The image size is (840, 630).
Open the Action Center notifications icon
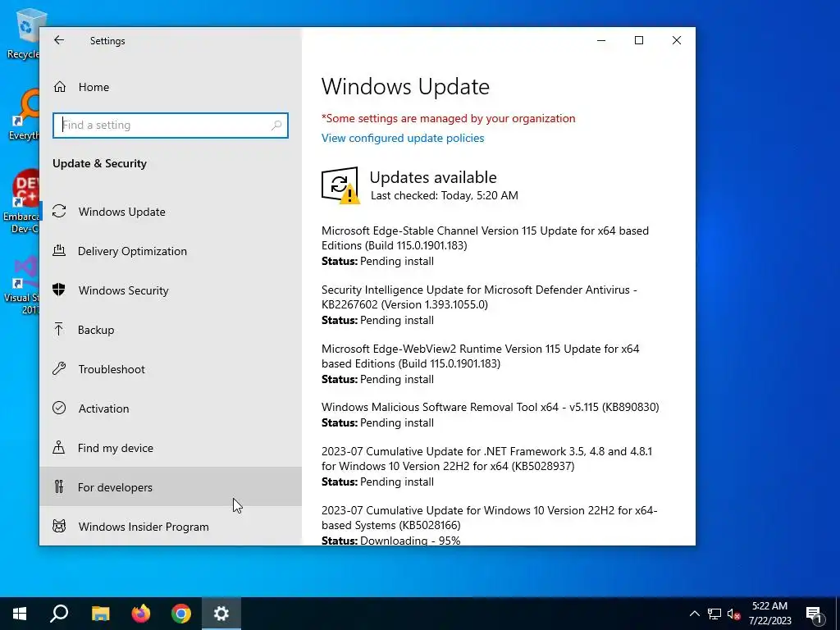pyautogui.click(x=814, y=614)
